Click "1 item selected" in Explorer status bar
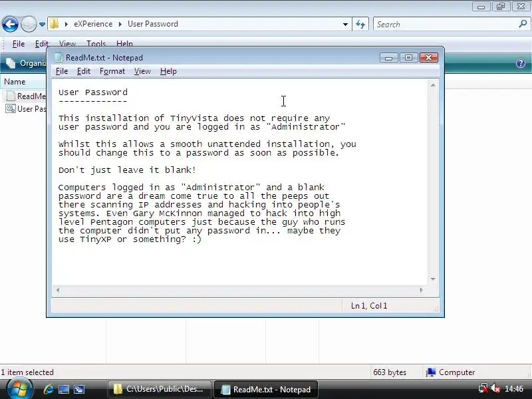The height and width of the screenshot is (399, 532). [x=27, y=372]
